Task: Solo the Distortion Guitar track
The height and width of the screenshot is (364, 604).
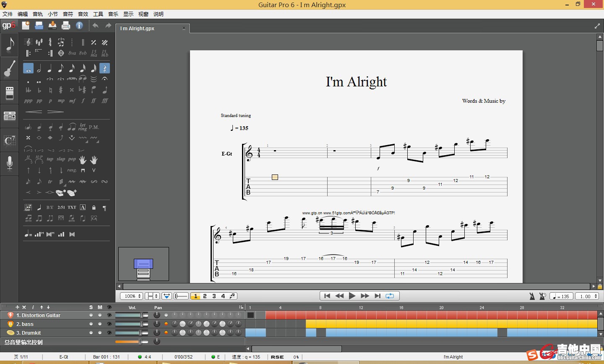Action: point(91,315)
